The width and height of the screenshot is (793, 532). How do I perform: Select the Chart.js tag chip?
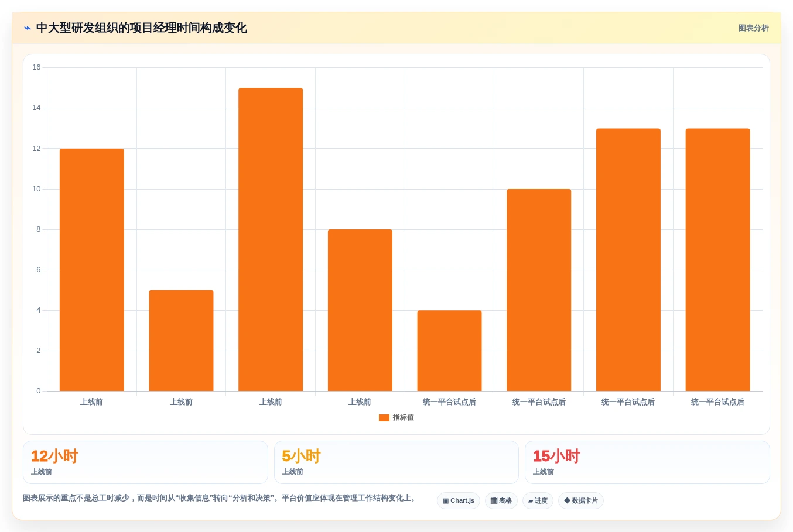[x=459, y=501]
